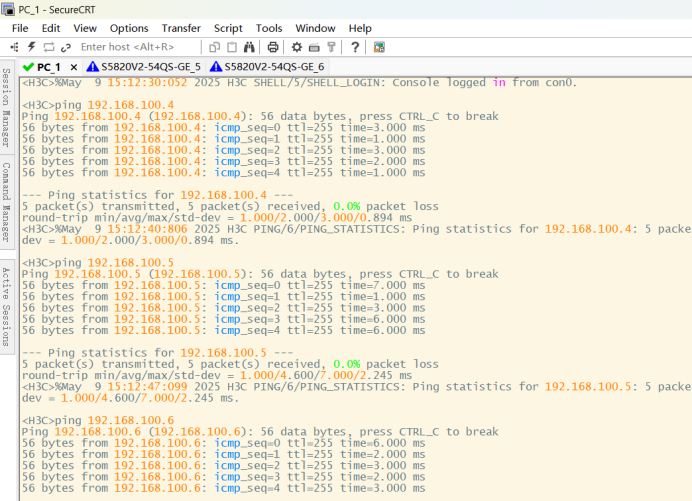Switch to S5820V2-54QS-GE_5 tab
The height and width of the screenshot is (501, 692).
pos(150,66)
